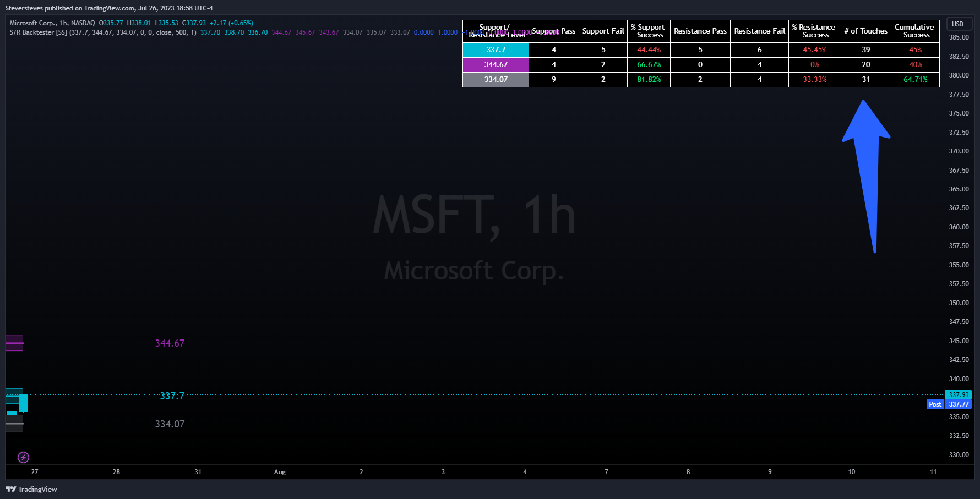Click the 64.71% cumulative success value
This screenshot has width=980, height=499.
coord(916,79)
